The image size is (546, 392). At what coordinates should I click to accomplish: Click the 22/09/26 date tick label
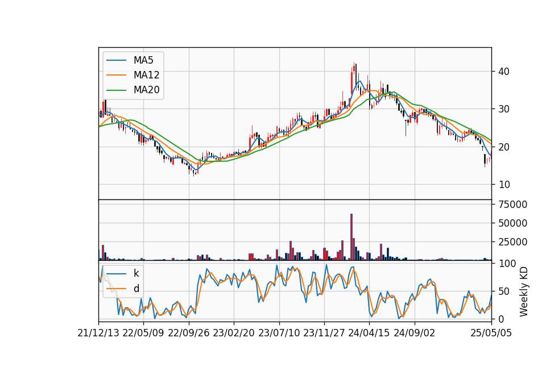[x=189, y=333]
